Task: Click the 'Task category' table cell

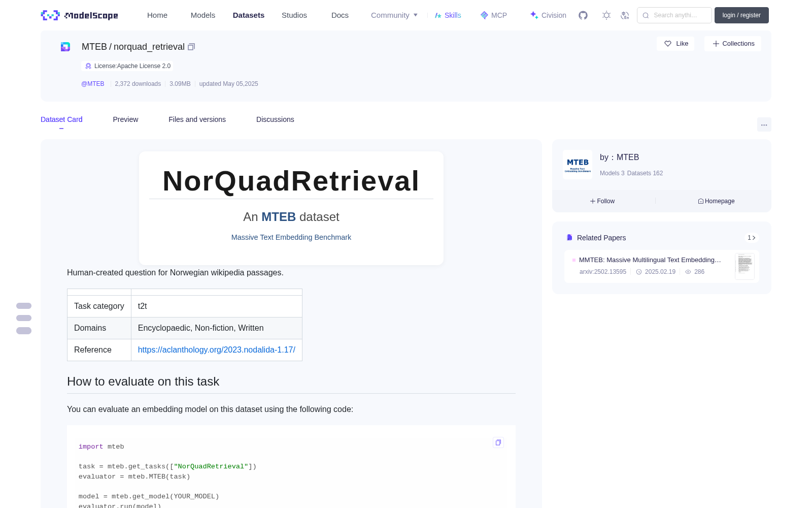Action: coord(99,306)
